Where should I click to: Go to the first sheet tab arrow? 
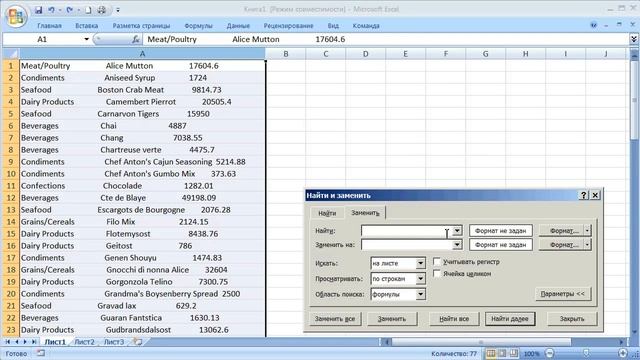(x=7, y=342)
